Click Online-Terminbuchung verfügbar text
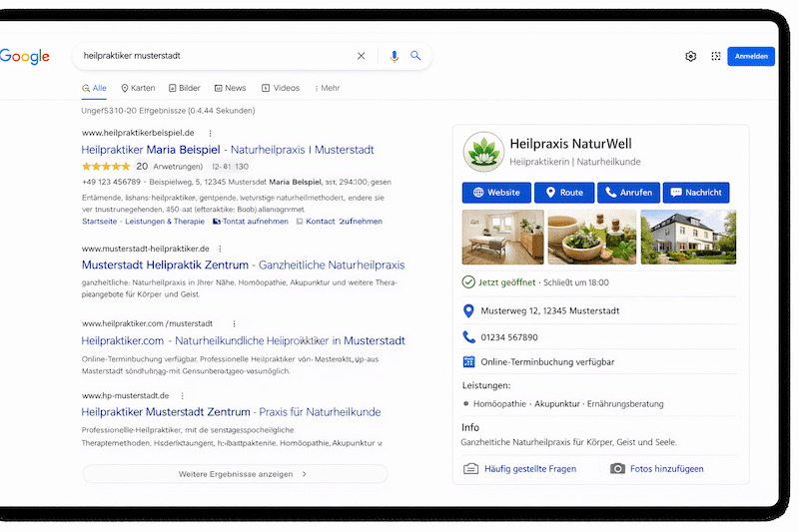Screen dimensions: 799x532 547,362
